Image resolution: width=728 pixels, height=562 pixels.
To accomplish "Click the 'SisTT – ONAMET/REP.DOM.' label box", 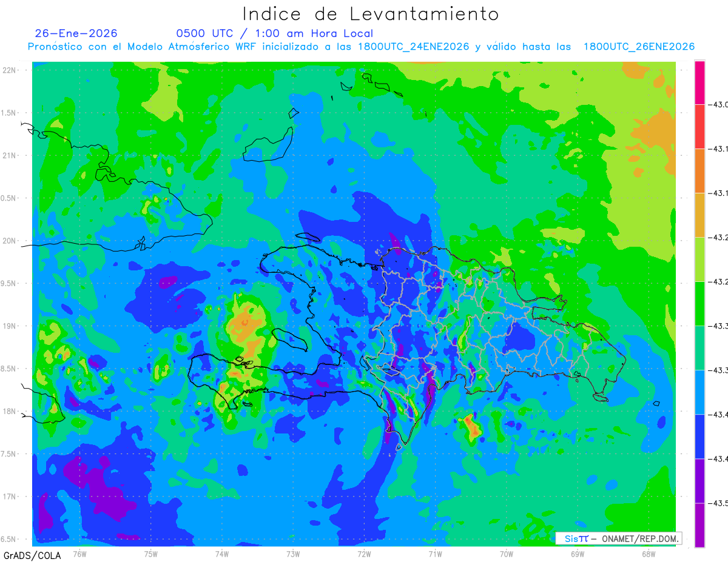I will [x=619, y=538].
